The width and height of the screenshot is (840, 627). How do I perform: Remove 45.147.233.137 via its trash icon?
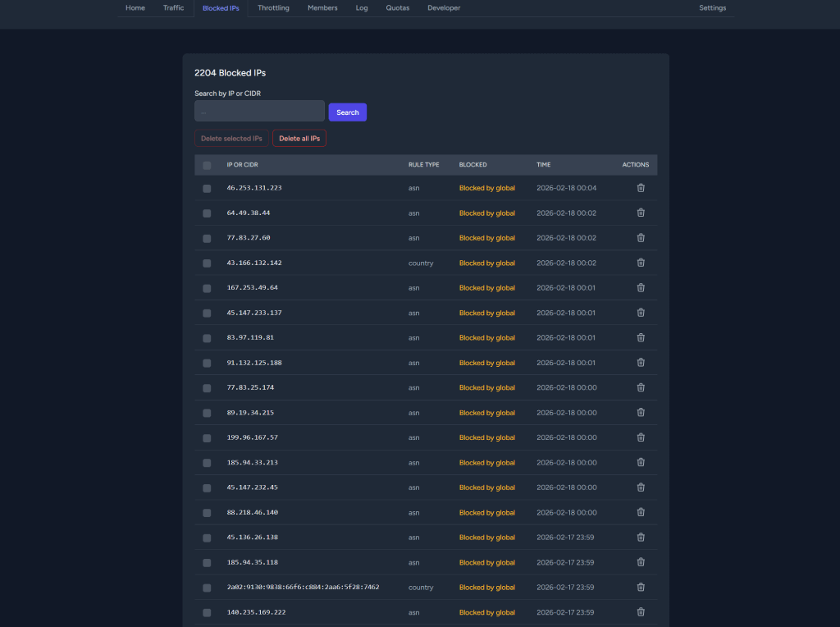tap(641, 313)
